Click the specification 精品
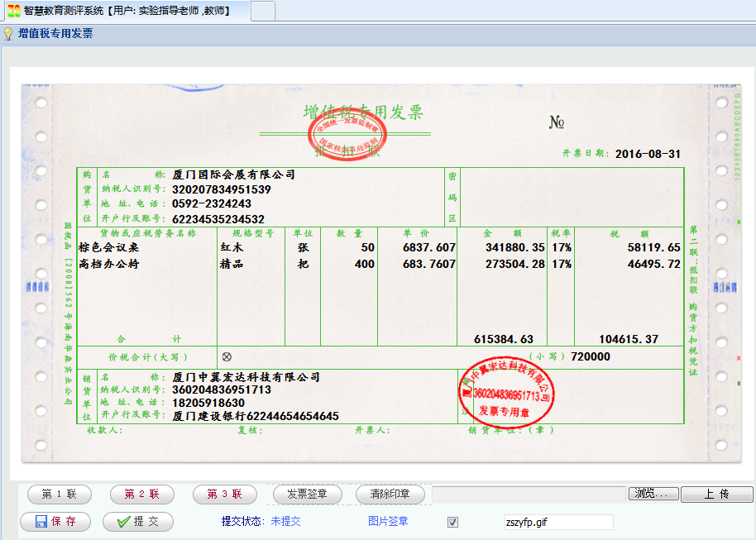Screen dimensions: 756x540 [x=232, y=264]
